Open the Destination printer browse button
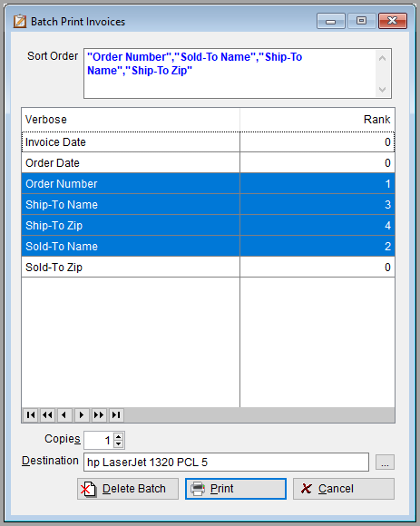Viewport: 420px width, 526px height. tap(385, 463)
